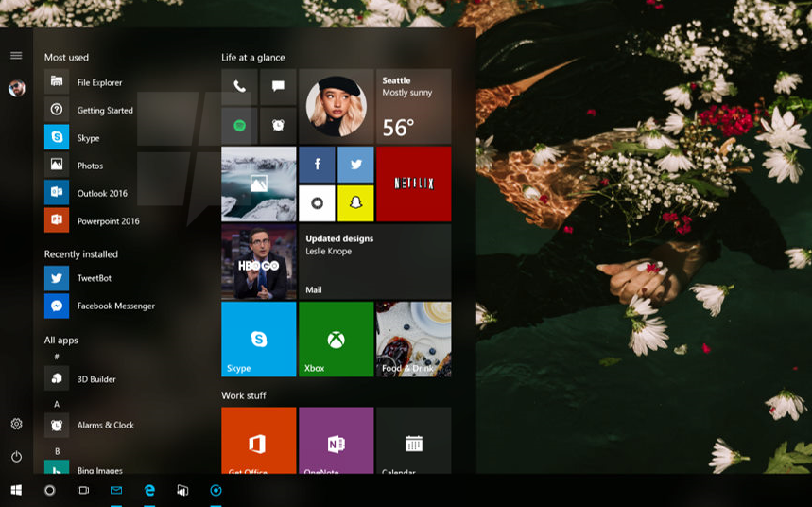The width and height of the screenshot is (812, 507).
Task: Launch Microsoft Edge from the taskbar
Action: [149, 490]
